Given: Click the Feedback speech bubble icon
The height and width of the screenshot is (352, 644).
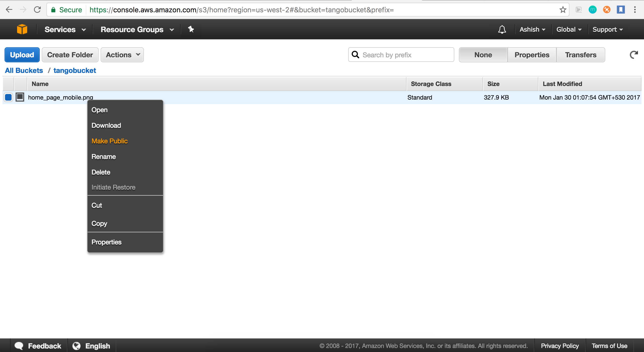Looking at the screenshot, I should click(19, 346).
